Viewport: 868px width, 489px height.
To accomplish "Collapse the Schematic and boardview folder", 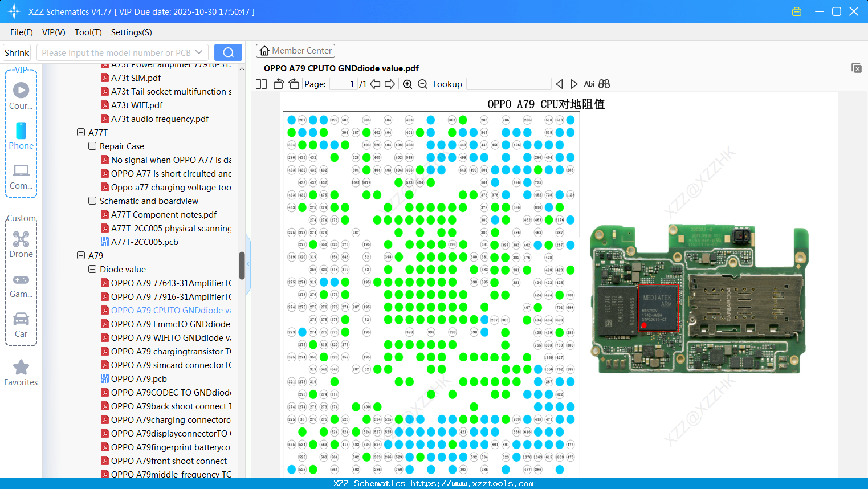I will pyautogui.click(x=92, y=201).
